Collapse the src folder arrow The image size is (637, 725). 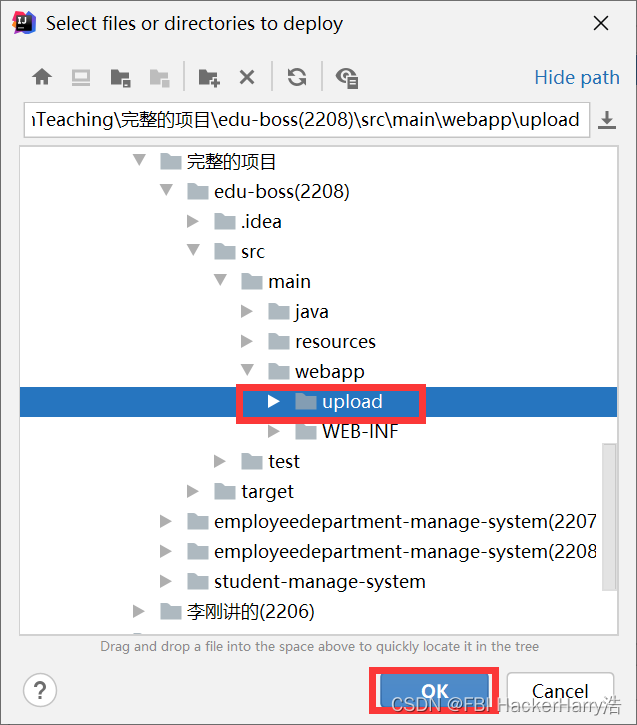193,250
